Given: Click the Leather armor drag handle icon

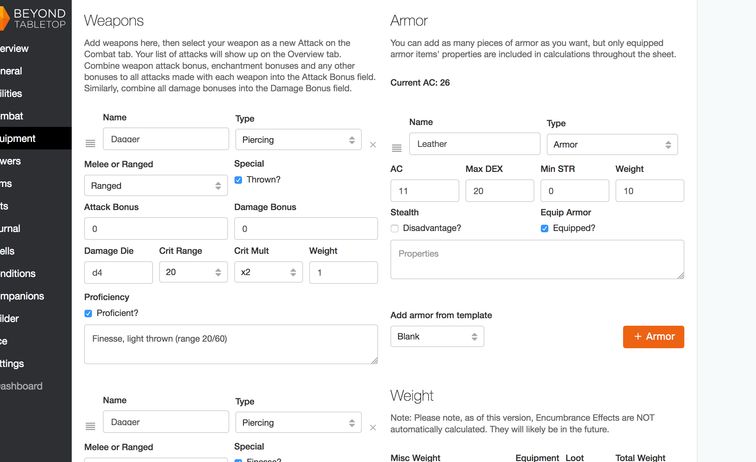Looking at the screenshot, I should click(x=396, y=148).
